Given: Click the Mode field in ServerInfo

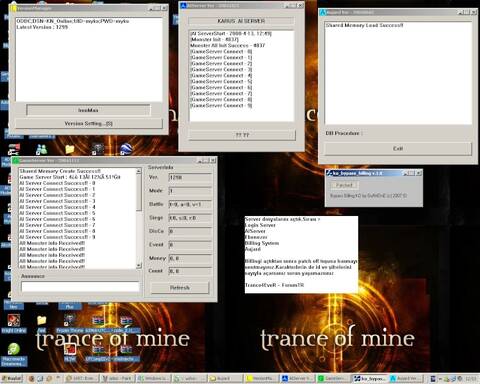Looking at the screenshot, I should [190, 191].
